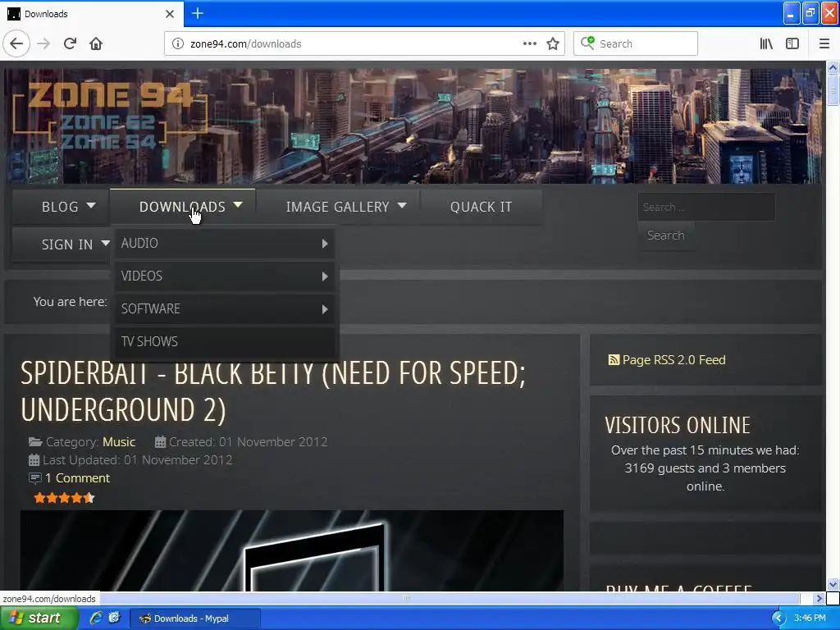Select SOFTWARE in the Downloads dropdown
Screen dimensions: 840x630
[225, 309]
